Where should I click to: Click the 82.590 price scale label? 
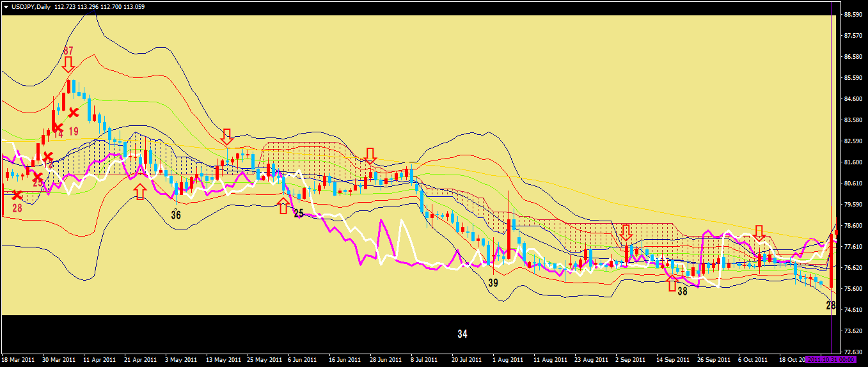coord(853,141)
